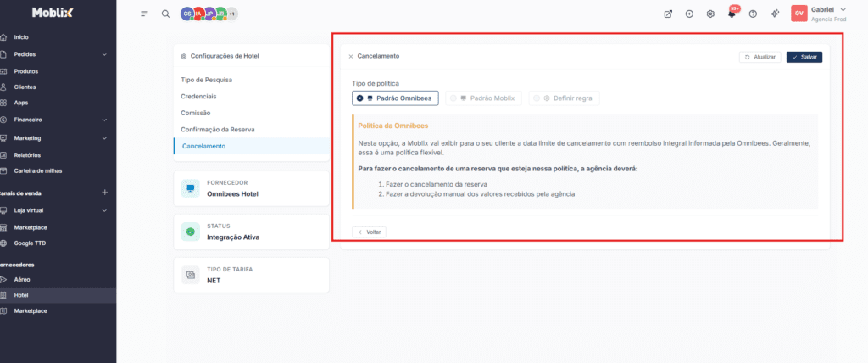Click the circled plus icon in top bar

coord(689,14)
